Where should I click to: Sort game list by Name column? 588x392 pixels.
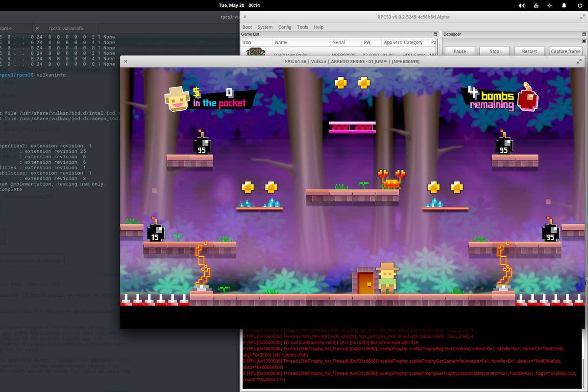tap(301, 43)
